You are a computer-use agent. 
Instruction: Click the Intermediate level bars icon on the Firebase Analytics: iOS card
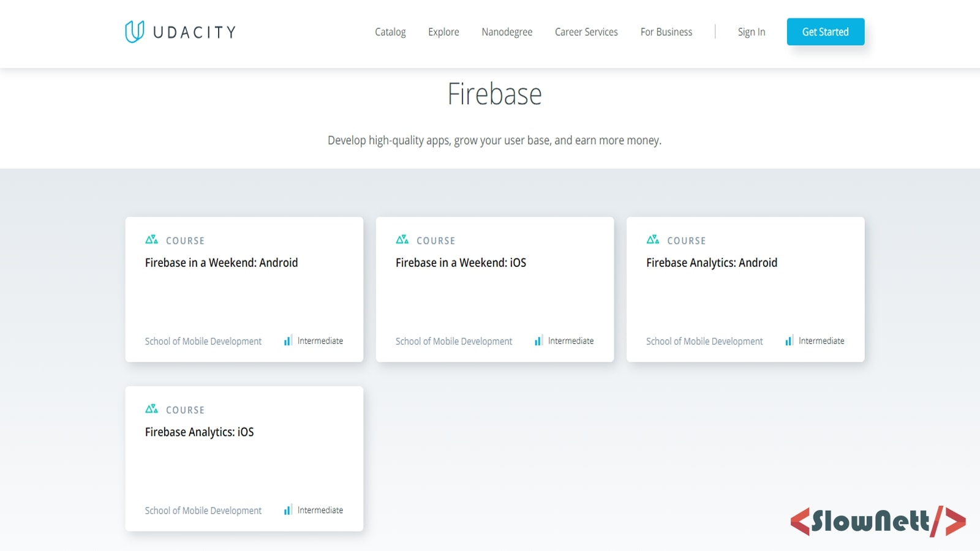pos(287,510)
